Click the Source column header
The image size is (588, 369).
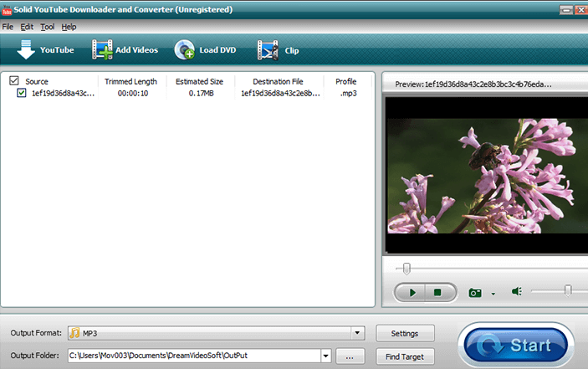pos(37,81)
